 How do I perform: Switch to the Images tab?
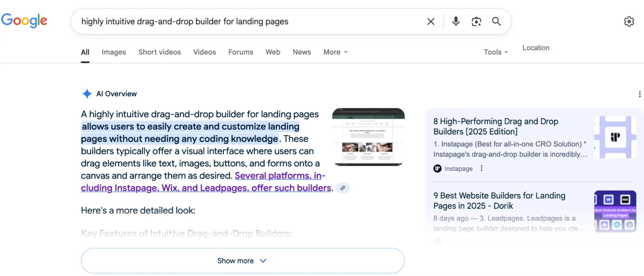[114, 52]
